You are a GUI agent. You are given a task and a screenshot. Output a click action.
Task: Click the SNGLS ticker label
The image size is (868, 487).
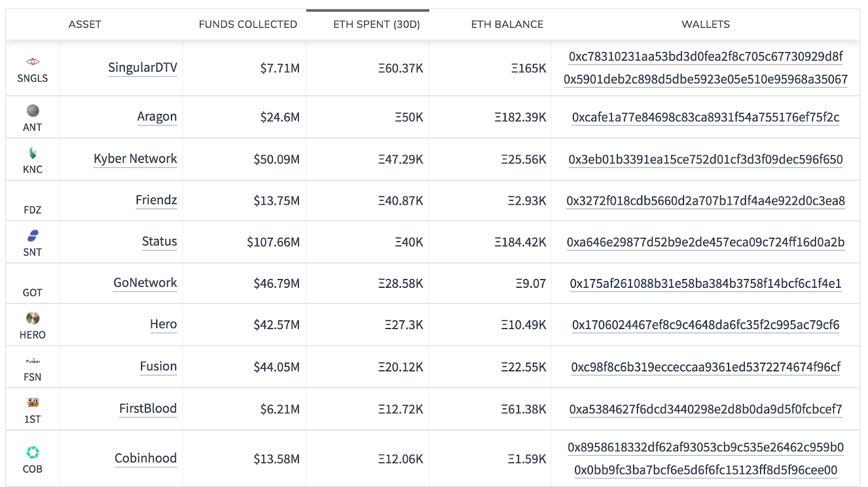point(33,79)
